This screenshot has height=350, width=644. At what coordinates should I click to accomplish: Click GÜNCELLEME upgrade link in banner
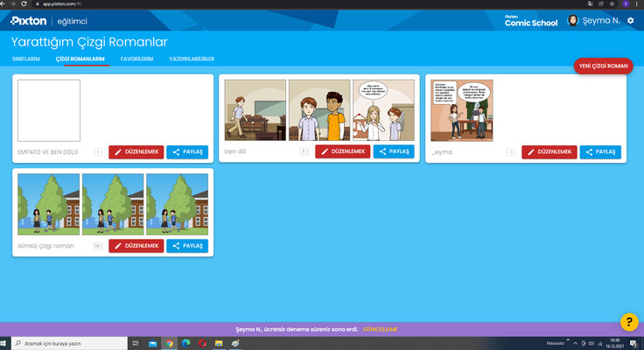coord(380,329)
